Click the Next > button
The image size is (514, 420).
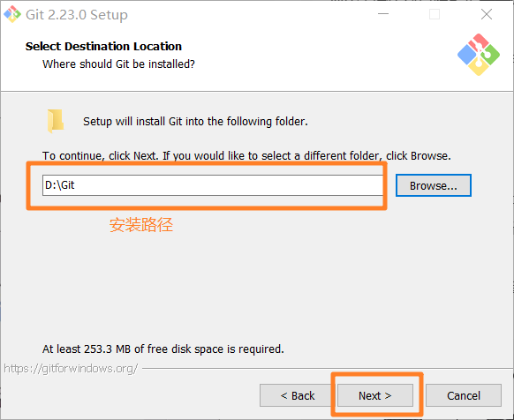click(x=375, y=395)
